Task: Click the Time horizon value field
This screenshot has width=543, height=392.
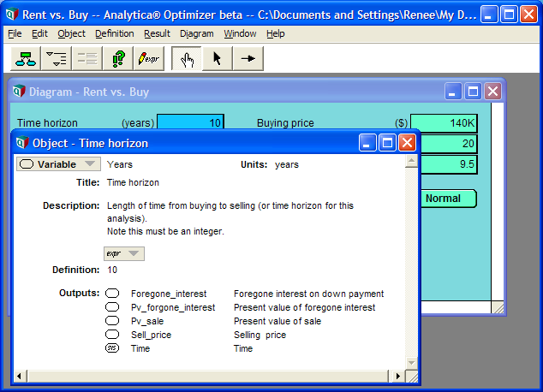Action: point(190,122)
